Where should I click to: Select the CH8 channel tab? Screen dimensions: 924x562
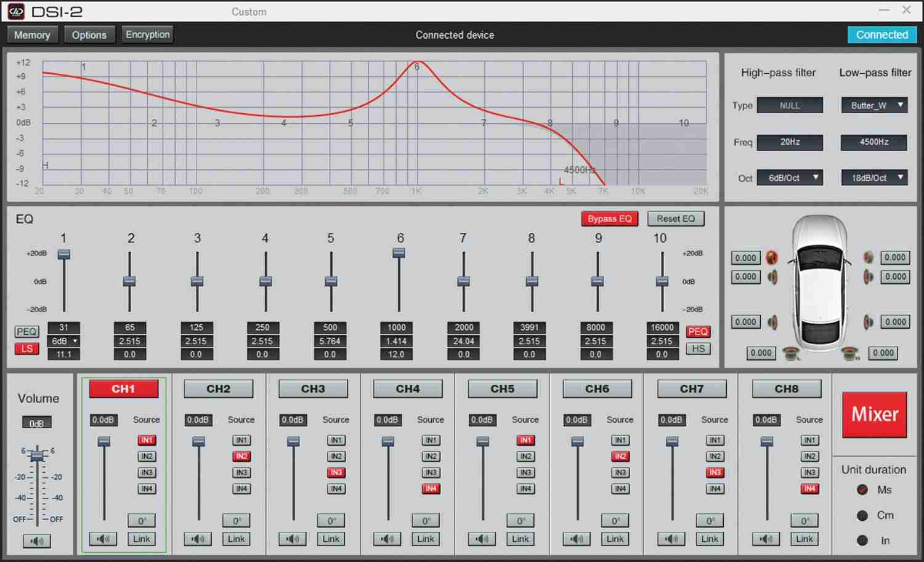787,389
